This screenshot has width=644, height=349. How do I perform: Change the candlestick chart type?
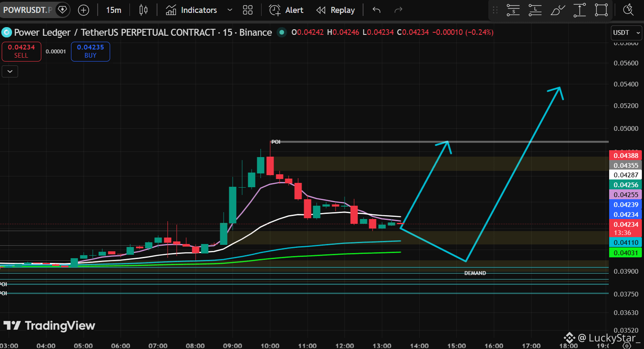click(x=144, y=10)
